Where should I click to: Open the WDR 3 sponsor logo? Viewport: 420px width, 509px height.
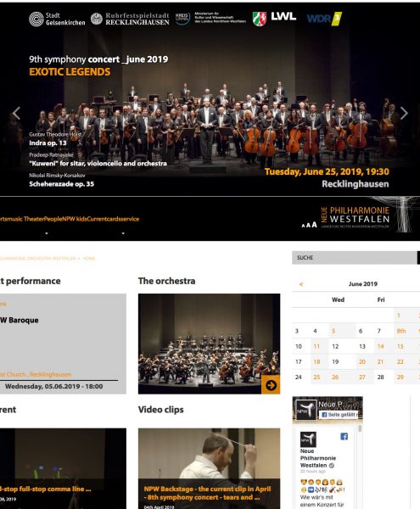324,19
